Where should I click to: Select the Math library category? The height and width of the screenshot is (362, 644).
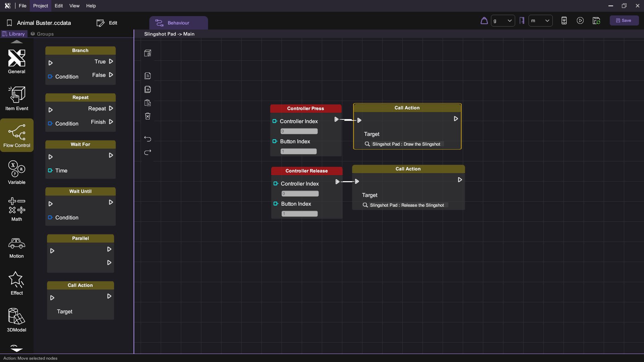tap(16, 209)
